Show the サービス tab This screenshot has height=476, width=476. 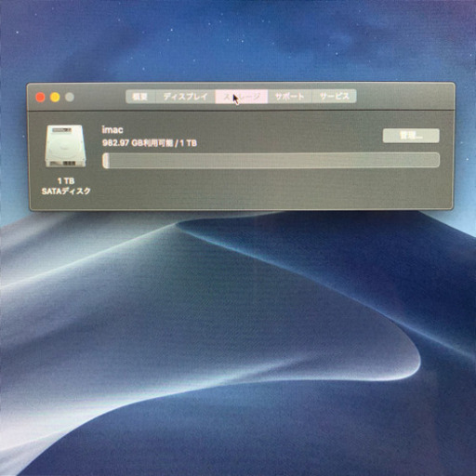point(334,97)
